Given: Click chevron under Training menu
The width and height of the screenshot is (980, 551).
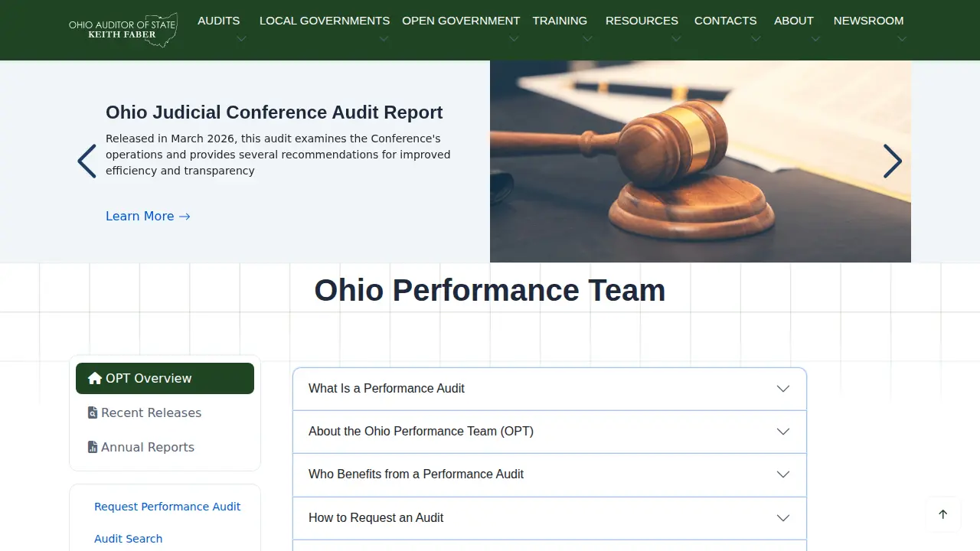Looking at the screenshot, I should pyautogui.click(x=587, y=39).
